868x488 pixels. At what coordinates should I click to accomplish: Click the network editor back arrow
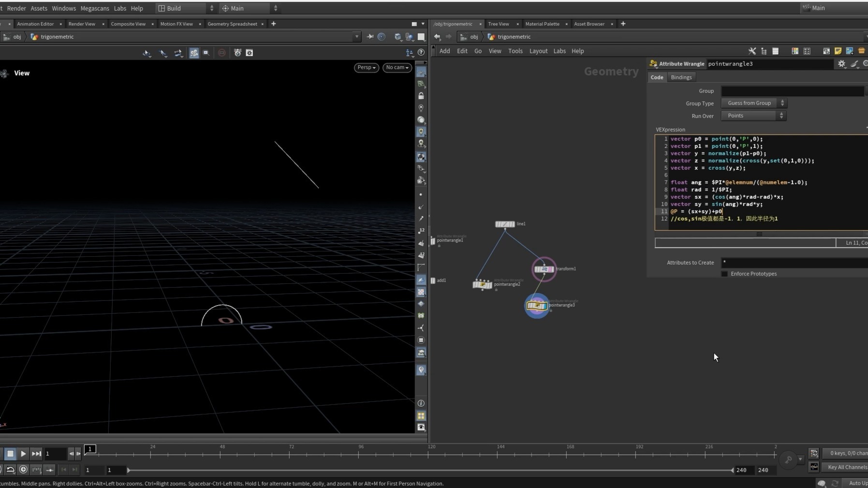(x=437, y=37)
